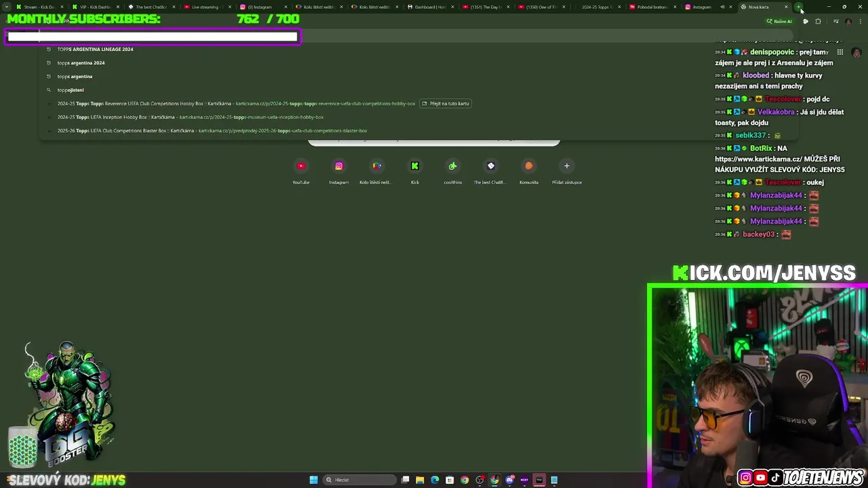The width and height of the screenshot is (868, 488).
Task: Switch to VIP - Kick Dashboard tab
Action: [x=95, y=7]
